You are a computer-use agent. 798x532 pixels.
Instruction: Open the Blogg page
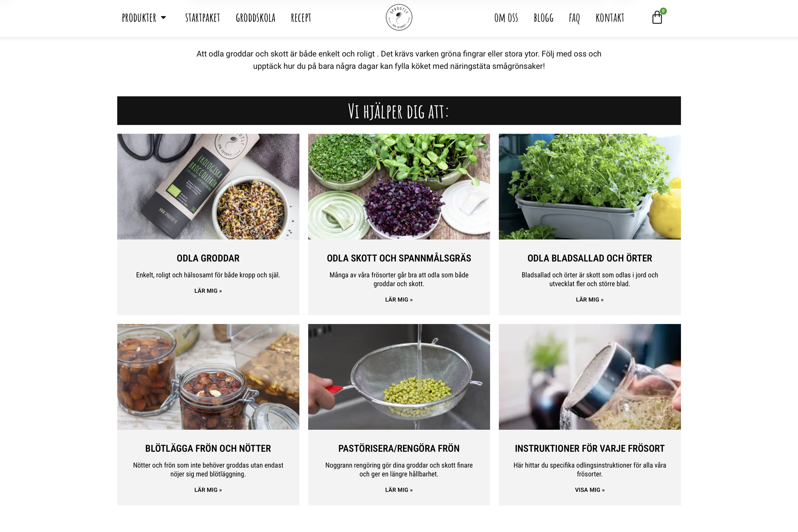[544, 18]
